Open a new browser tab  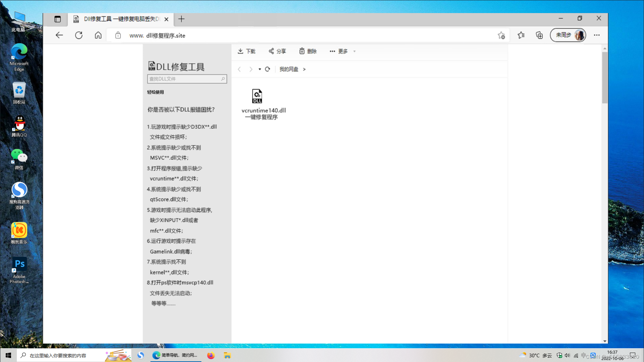181,19
